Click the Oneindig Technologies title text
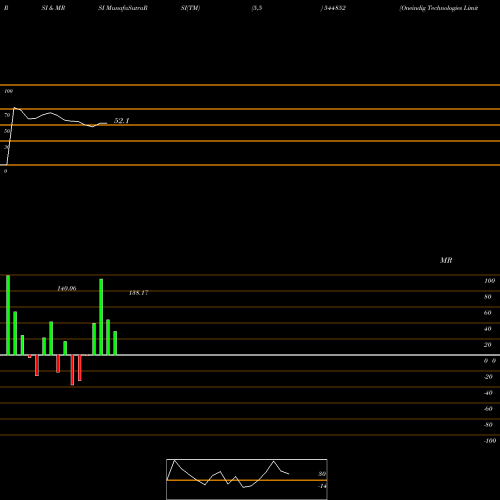This screenshot has height=500, width=500. click(439, 8)
